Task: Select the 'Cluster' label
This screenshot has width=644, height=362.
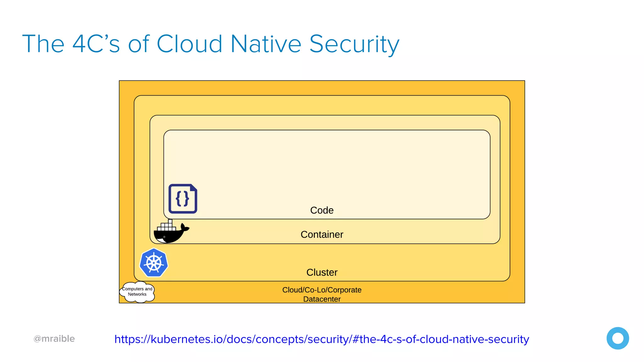Action: click(322, 272)
